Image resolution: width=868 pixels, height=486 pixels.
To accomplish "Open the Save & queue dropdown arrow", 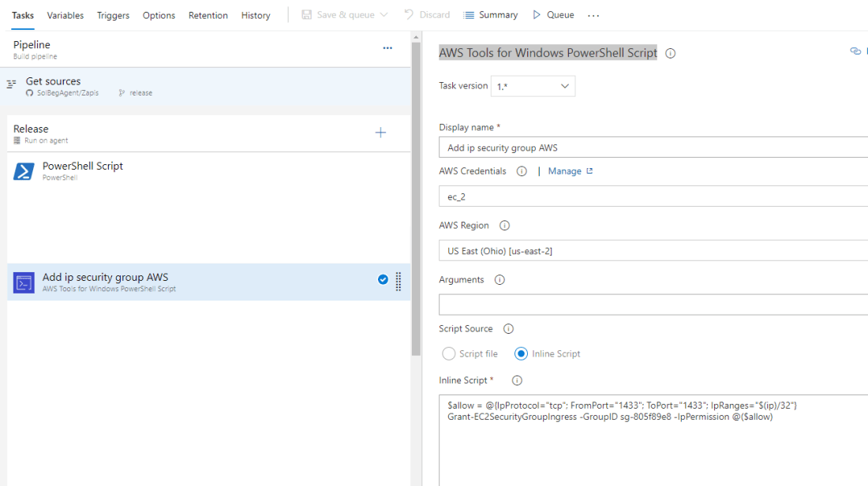I will pos(385,13).
